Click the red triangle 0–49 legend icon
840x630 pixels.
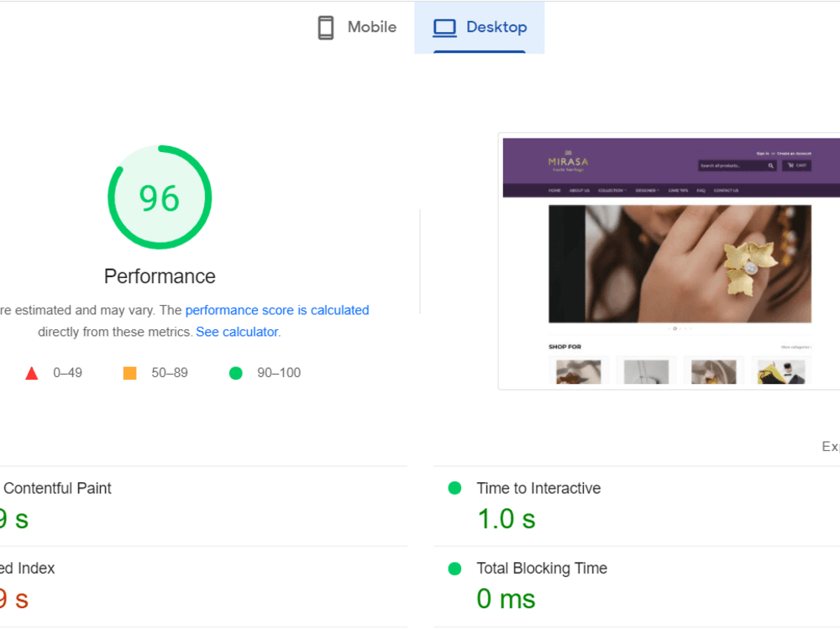(32, 373)
